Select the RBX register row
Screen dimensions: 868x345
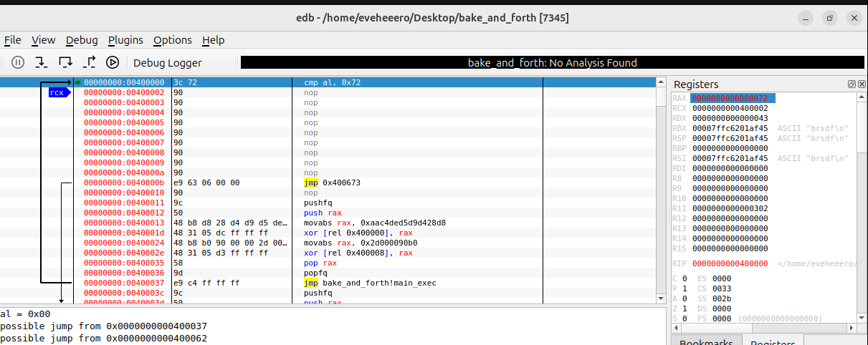coord(763,128)
